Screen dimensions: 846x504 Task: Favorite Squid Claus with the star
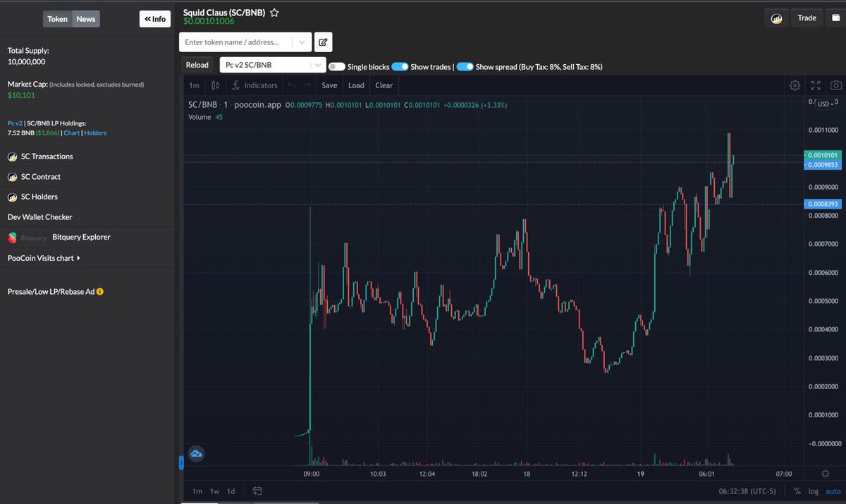click(x=274, y=12)
